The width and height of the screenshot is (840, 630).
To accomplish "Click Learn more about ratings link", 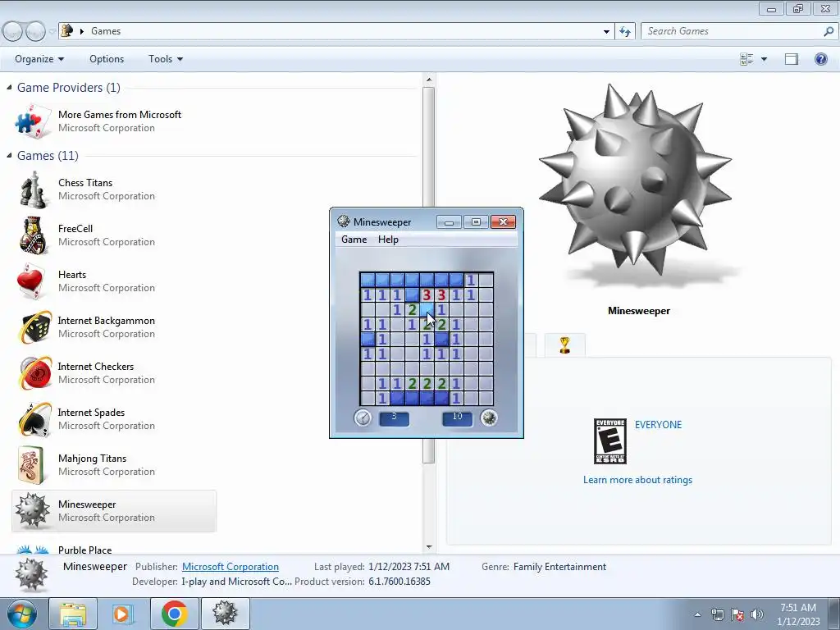I will [637, 479].
